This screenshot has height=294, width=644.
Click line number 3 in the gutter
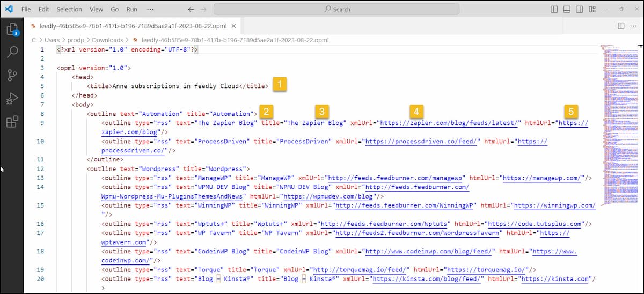(42, 68)
